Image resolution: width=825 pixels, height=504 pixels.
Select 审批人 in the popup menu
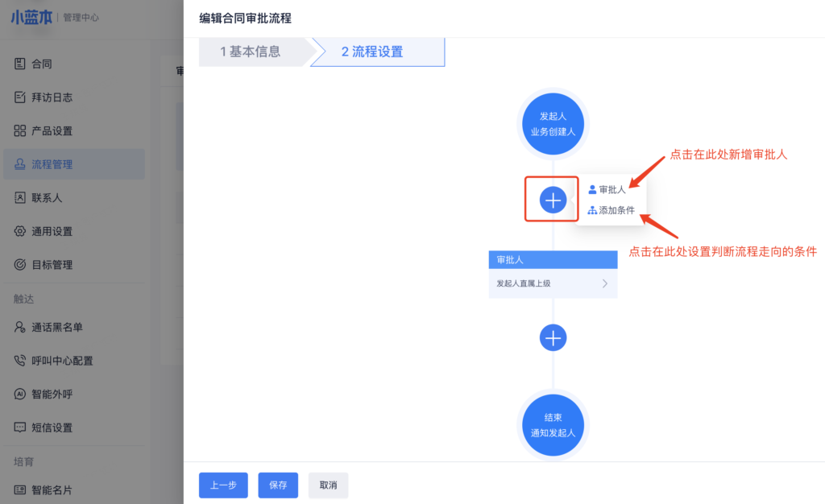pos(607,190)
